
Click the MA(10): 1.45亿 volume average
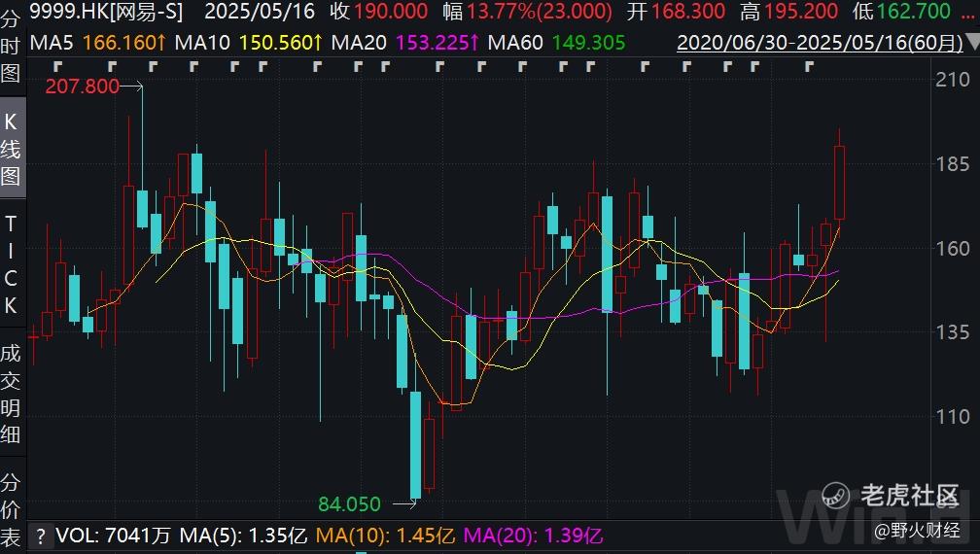(385, 536)
